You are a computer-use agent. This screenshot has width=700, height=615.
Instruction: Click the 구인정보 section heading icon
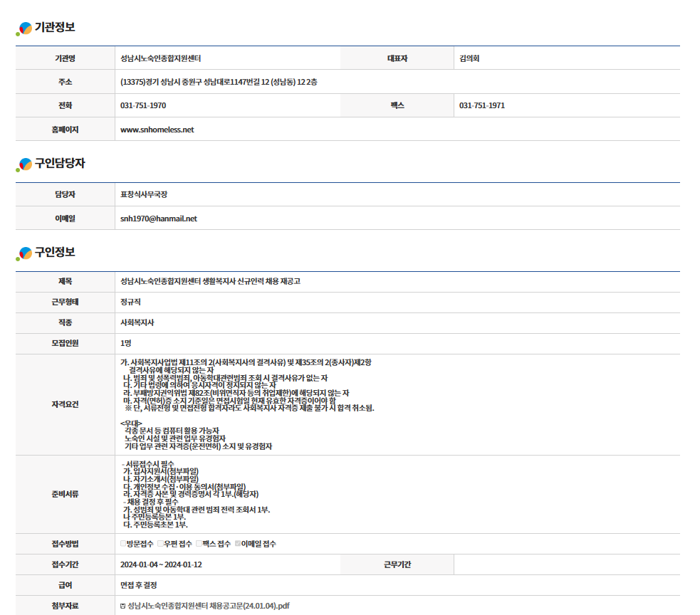(23, 253)
